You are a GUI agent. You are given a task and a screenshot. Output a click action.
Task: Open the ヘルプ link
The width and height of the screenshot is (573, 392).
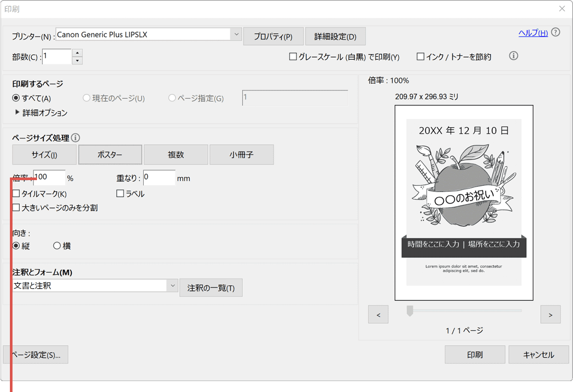coord(532,32)
